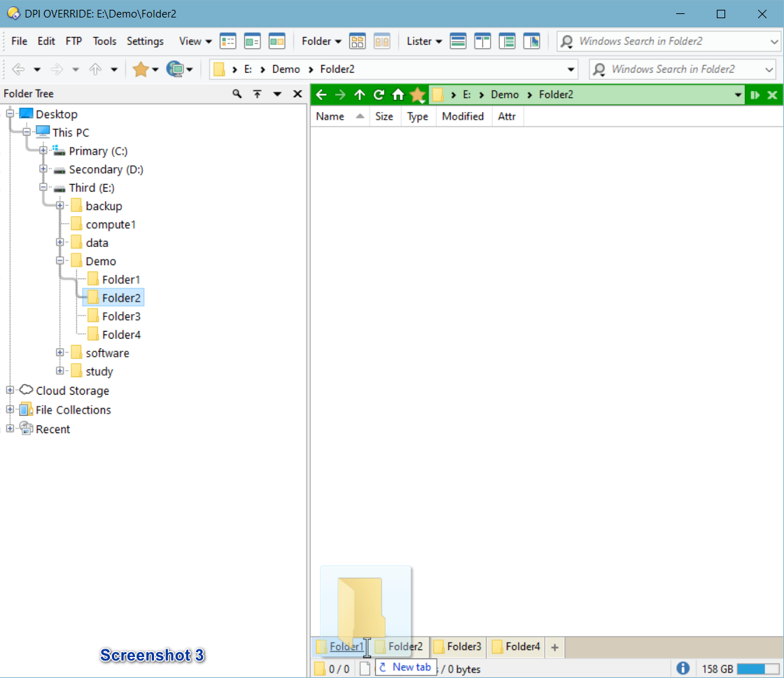Click Demo in the toolbar breadcrumb path
This screenshot has width=784, height=678.
tap(286, 69)
